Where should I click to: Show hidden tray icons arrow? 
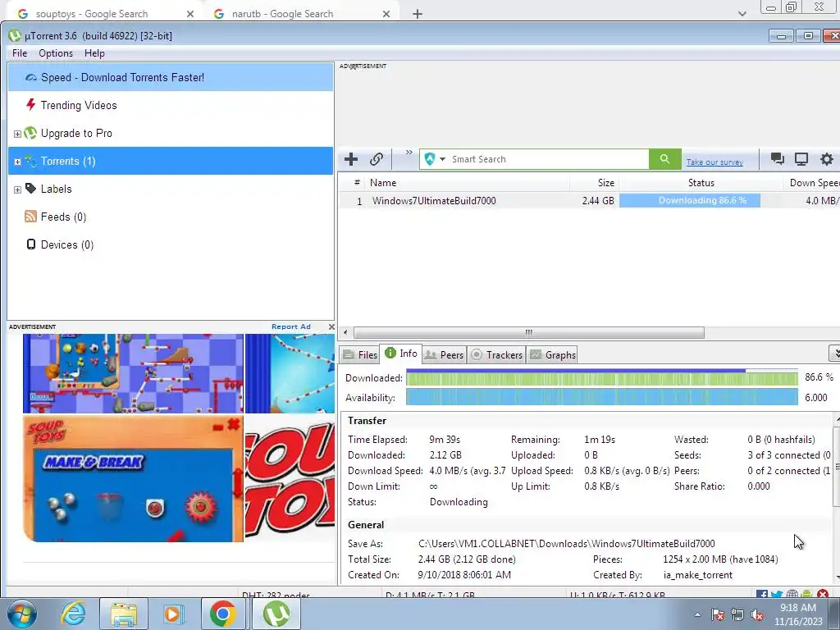click(x=697, y=614)
